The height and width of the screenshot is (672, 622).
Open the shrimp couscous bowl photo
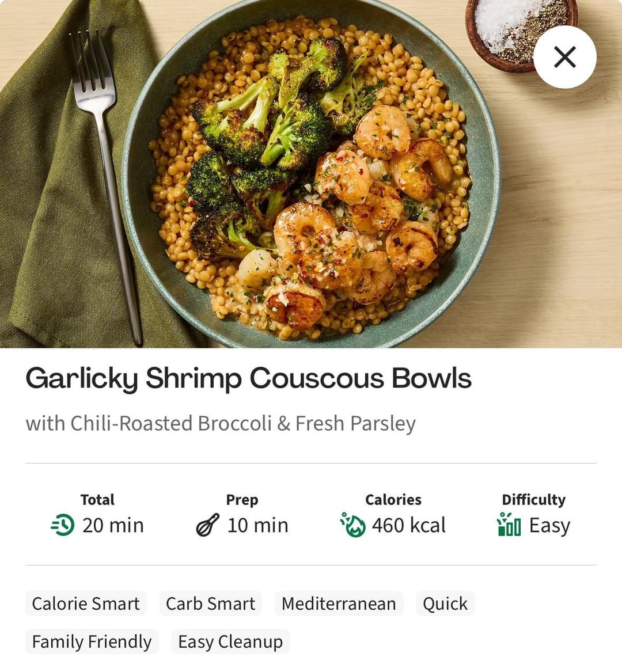tap(311, 173)
